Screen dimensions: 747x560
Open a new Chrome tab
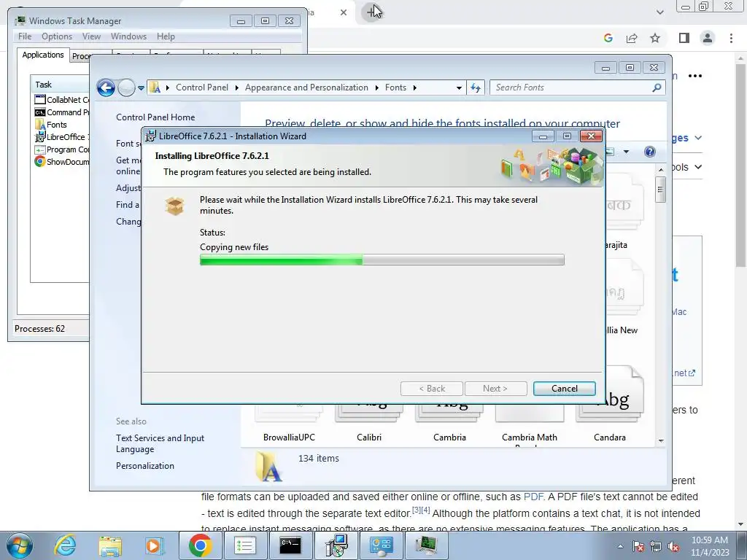(371, 12)
